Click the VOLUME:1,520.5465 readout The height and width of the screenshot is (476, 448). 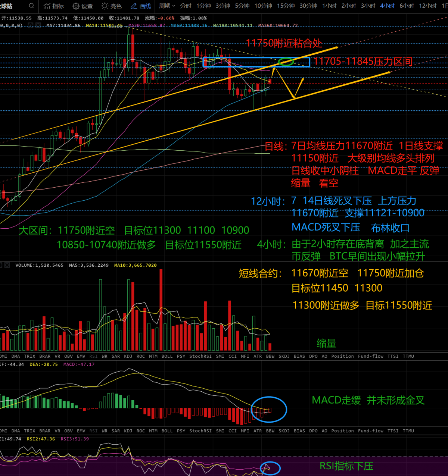click(39, 265)
